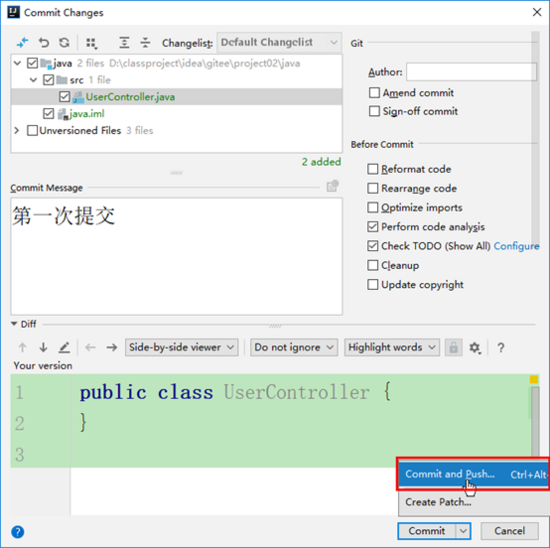
Task: Click the Rollback (undo arrow) toolbar icon
Action: pos(43,43)
